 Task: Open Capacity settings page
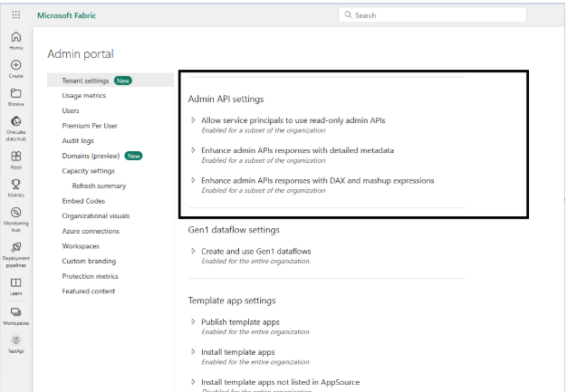[88, 170]
